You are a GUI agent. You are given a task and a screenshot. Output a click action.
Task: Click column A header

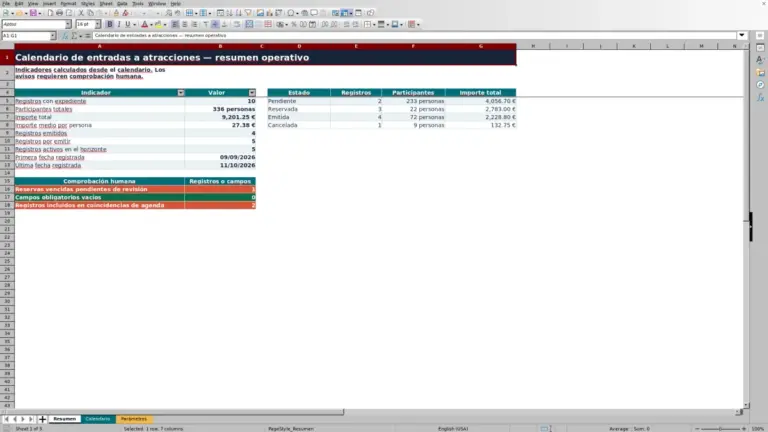99,46
